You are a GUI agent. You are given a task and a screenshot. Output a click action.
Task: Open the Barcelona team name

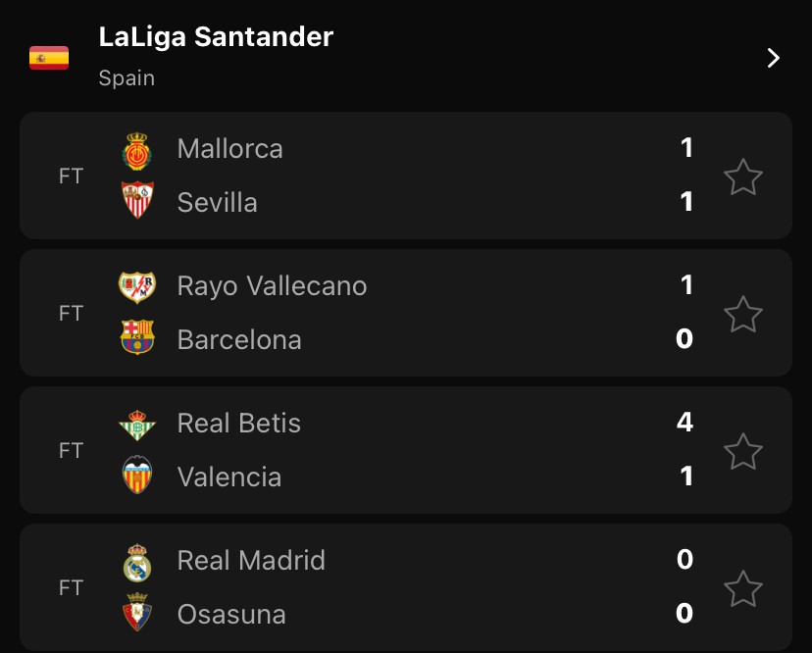pyautogui.click(x=239, y=339)
